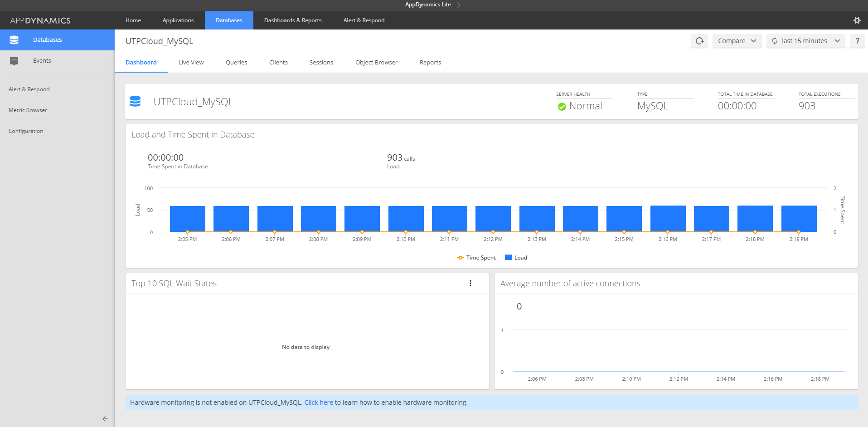Switch to the Sessions tab

(x=321, y=63)
